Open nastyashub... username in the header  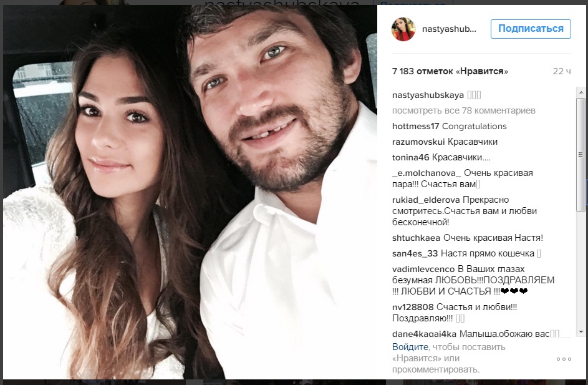[449, 29]
